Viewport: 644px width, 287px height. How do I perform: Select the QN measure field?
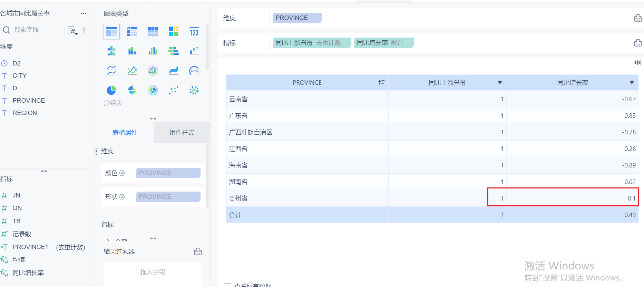point(17,208)
